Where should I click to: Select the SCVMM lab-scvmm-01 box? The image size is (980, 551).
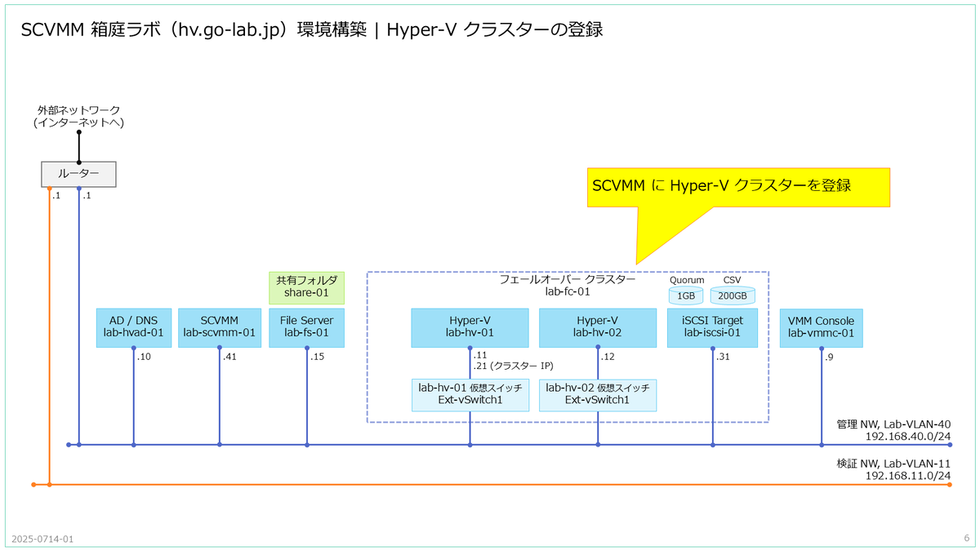[220, 327]
